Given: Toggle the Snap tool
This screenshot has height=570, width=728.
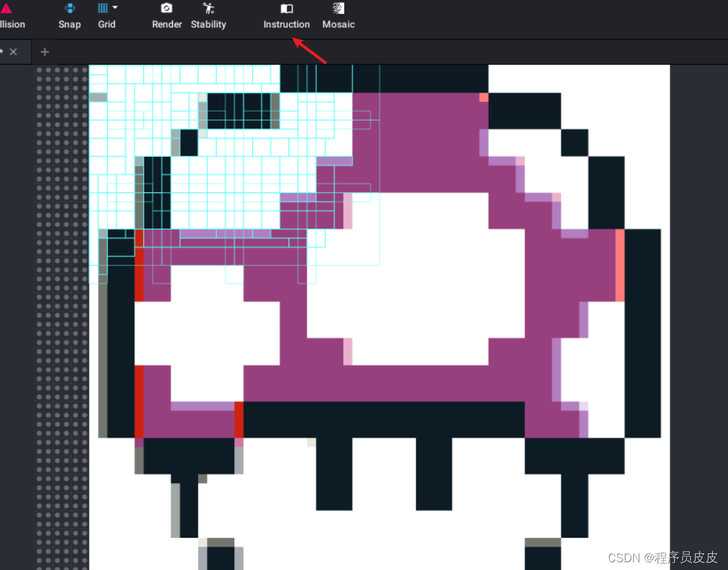Looking at the screenshot, I should click(x=70, y=16).
